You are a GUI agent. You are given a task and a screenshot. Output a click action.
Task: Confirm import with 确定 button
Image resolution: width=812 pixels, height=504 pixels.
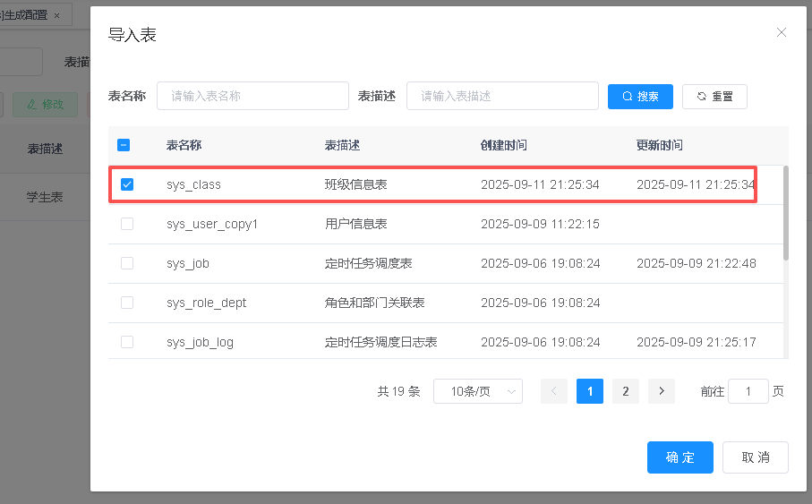pyautogui.click(x=680, y=457)
